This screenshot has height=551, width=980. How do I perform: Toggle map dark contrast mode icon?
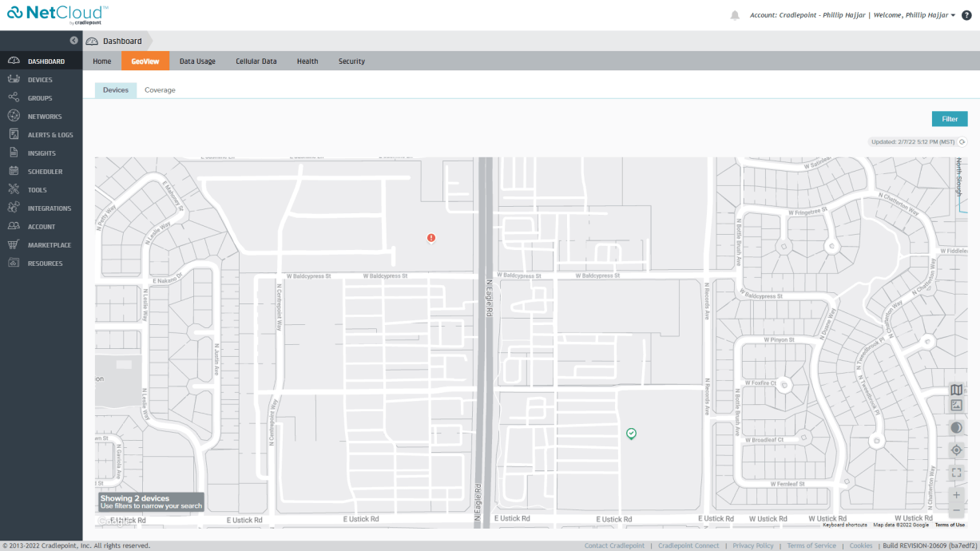956,428
